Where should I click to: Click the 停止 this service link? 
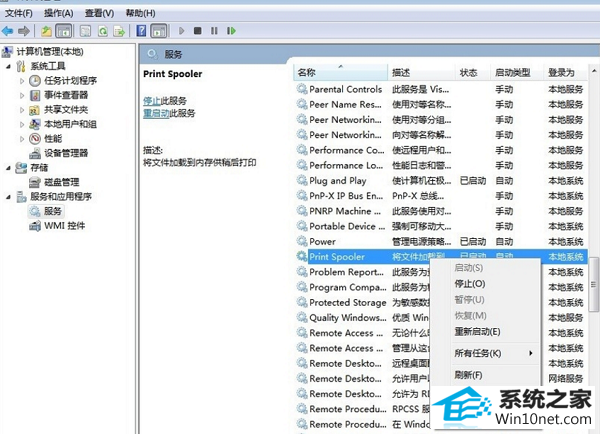click(x=152, y=101)
